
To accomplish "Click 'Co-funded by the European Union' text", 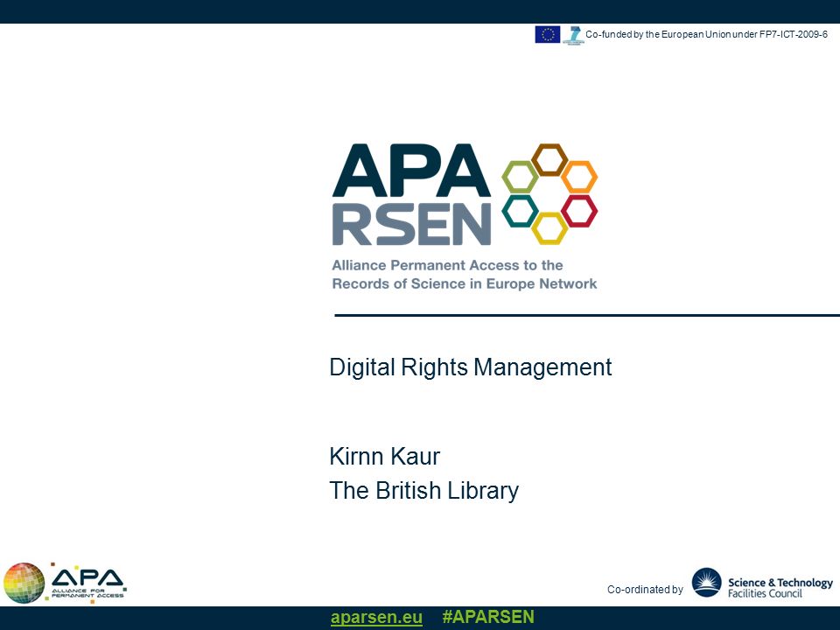I will [707, 34].
